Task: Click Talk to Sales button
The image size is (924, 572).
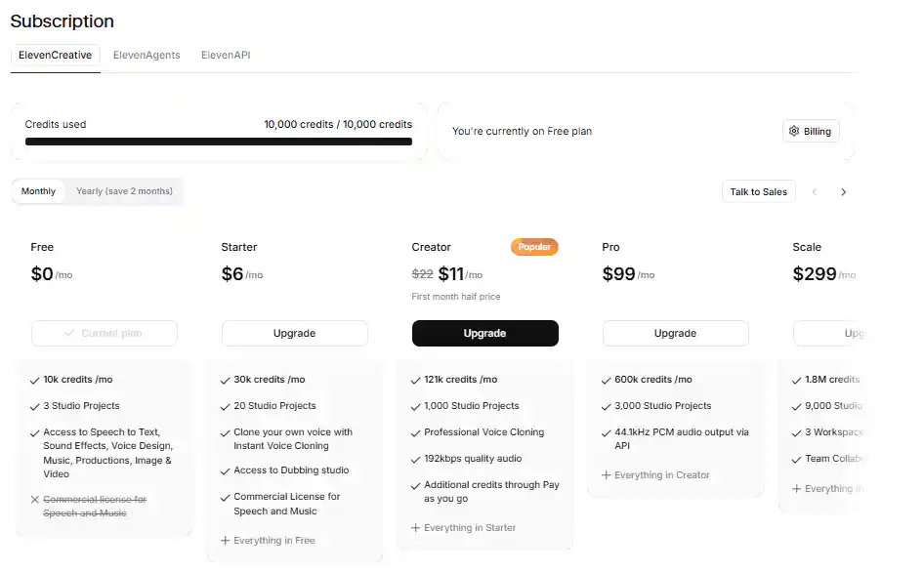Action: point(758,191)
